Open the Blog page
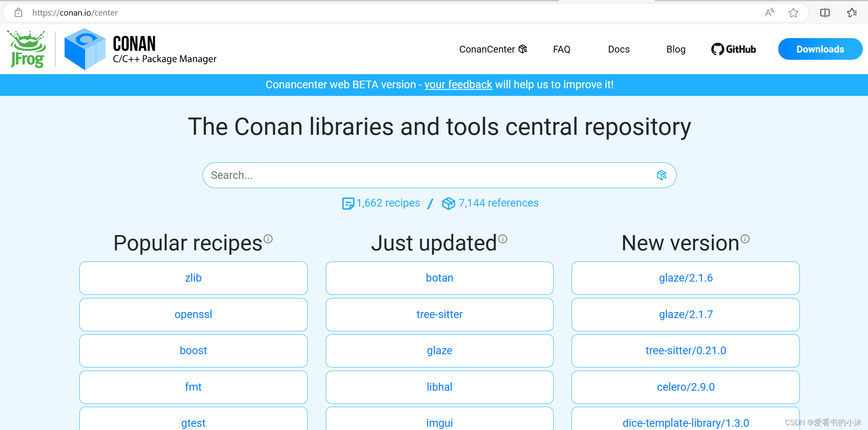Image resolution: width=868 pixels, height=430 pixels. point(676,49)
